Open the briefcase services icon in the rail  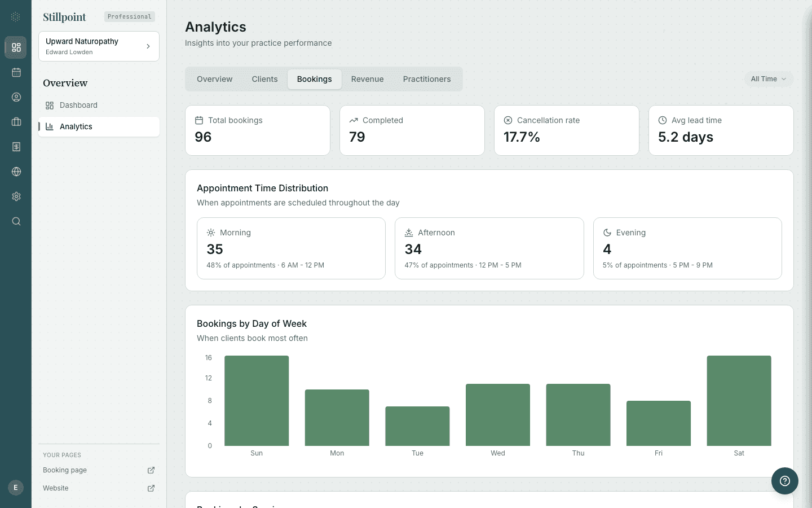[16, 122]
